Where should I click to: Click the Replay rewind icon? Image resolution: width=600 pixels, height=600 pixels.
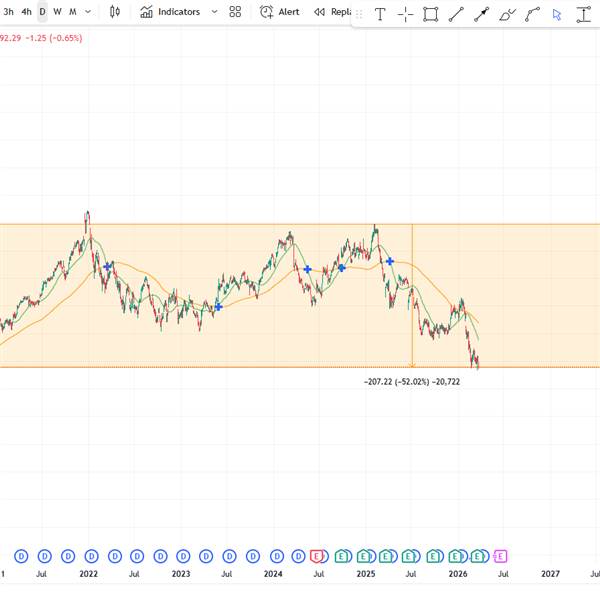319,12
